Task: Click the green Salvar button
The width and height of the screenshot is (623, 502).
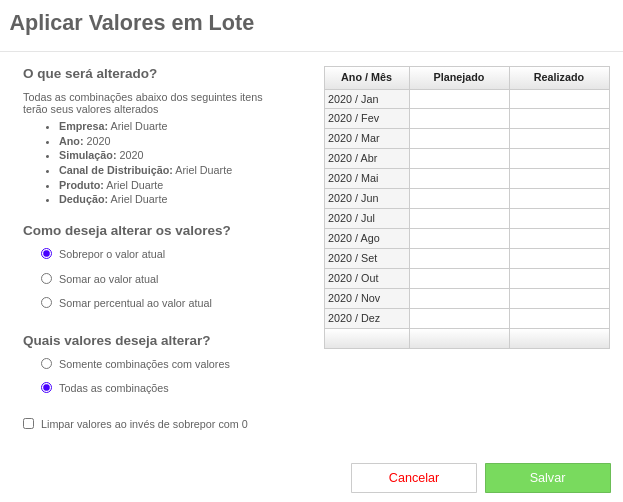Action: pyautogui.click(x=548, y=478)
